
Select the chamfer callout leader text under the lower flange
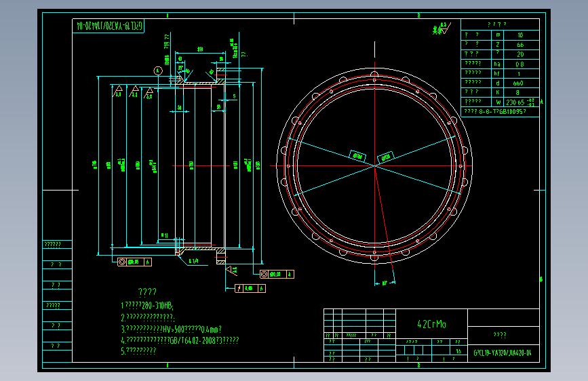pyautogui.click(x=193, y=262)
